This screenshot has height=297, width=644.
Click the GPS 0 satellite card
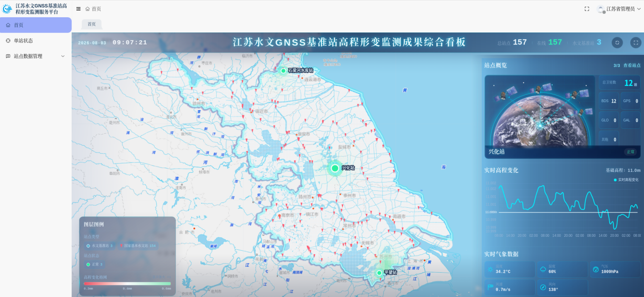(x=630, y=101)
